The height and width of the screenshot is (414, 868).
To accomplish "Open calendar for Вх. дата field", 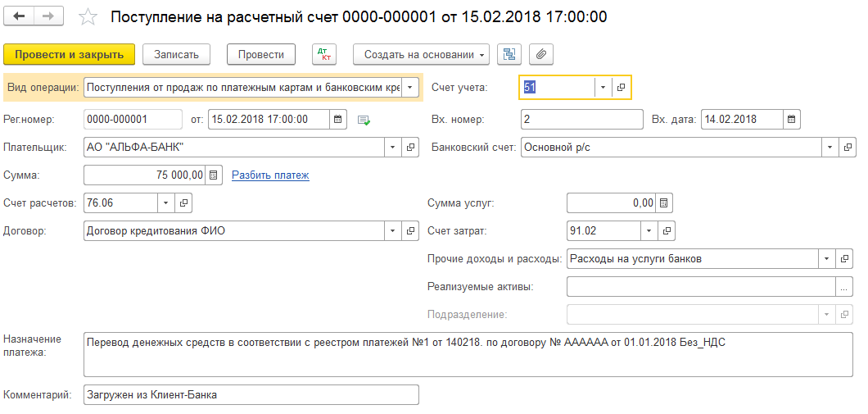I will [x=791, y=119].
